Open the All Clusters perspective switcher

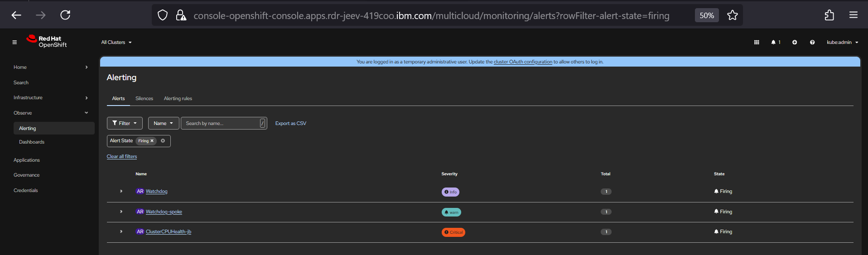(116, 42)
